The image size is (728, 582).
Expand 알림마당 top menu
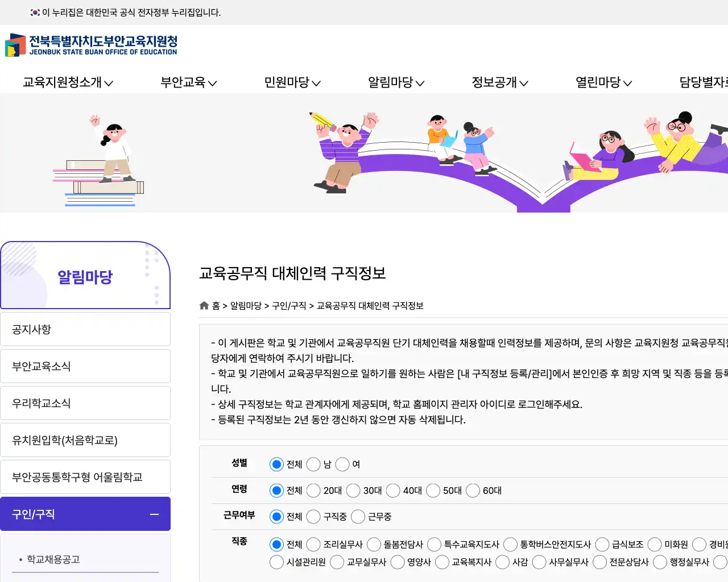point(396,82)
